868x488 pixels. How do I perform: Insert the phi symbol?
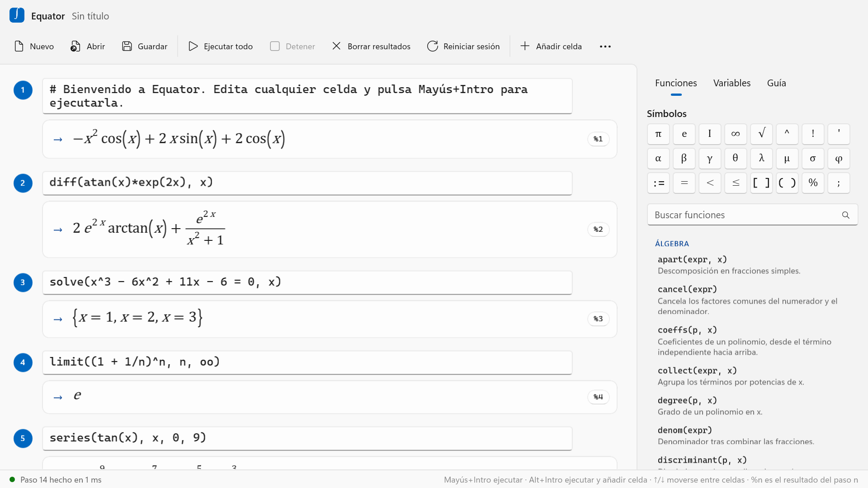click(839, 159)
